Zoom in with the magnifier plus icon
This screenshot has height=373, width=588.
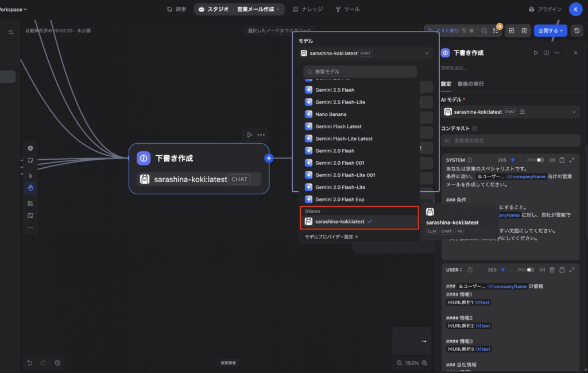click(425, 363)
